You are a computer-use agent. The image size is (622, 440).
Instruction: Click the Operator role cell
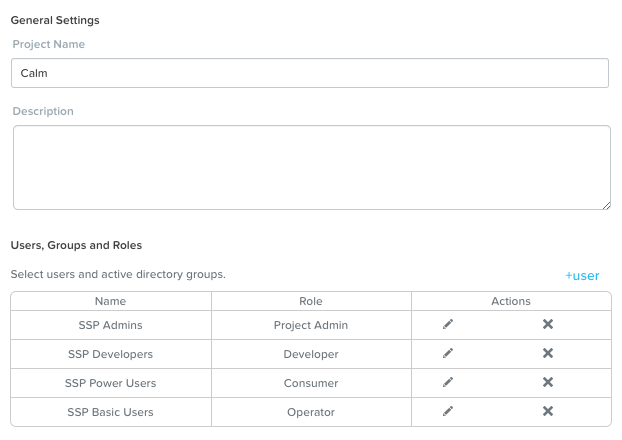tap(311, 412)
